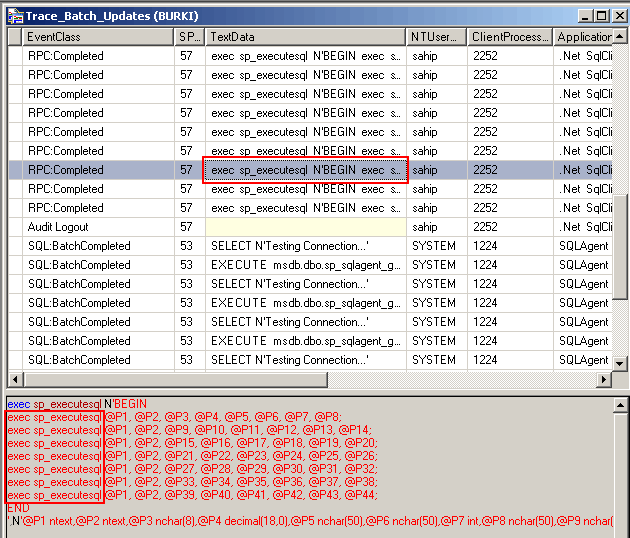
Task: Select the NTUser column header
Action: (436, 37)
